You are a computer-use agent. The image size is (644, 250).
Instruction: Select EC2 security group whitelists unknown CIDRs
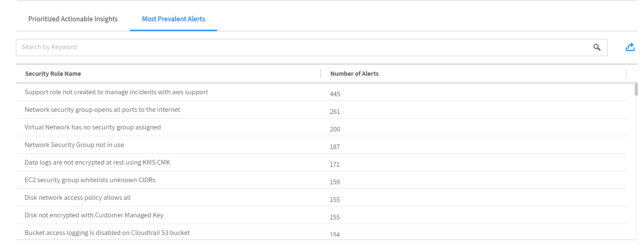(x=90, y=180)
